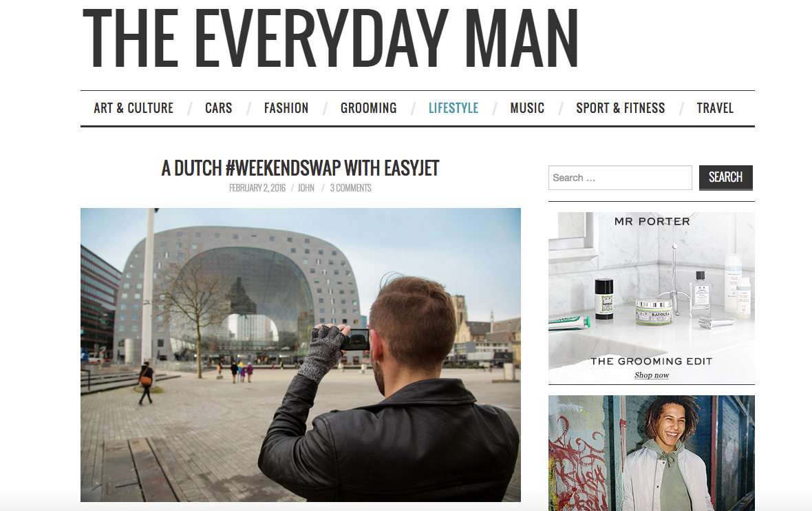The image size is (812, 511).
Task: Click the February 2, 2016 post date
Action: tap(257, 187)
